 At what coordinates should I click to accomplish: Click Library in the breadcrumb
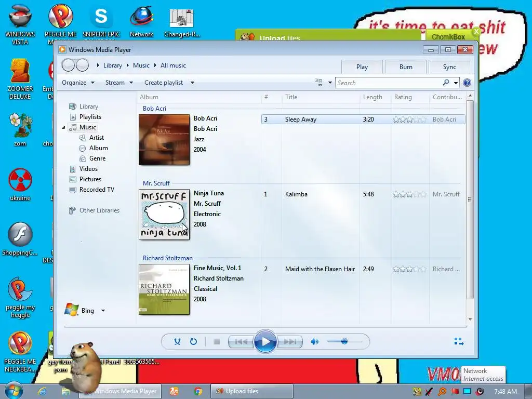coord(113,65)
